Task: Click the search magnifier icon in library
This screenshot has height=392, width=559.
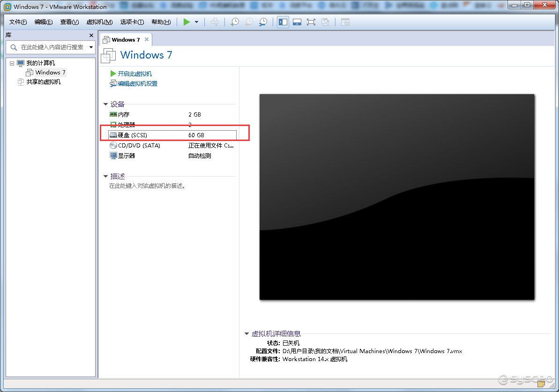Action: 14,47
